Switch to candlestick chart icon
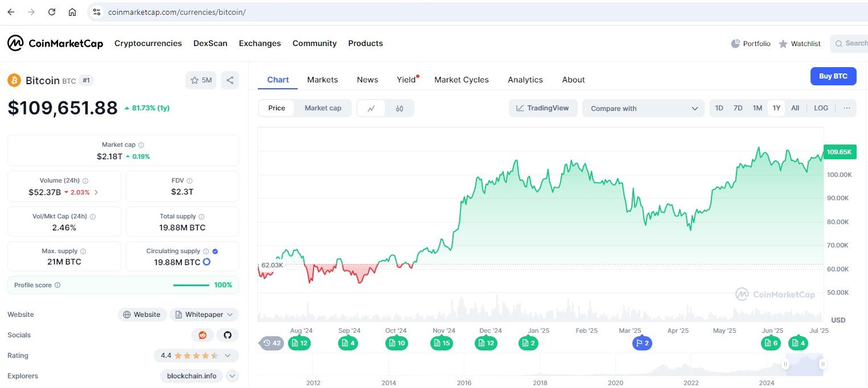Image resolution: width=868 pixels, height=388 pixels. tap(400, 108)
